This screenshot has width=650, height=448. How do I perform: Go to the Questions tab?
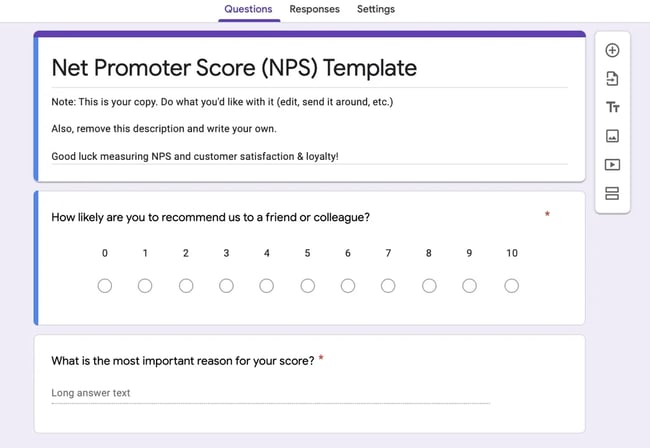tap(248, 9)
